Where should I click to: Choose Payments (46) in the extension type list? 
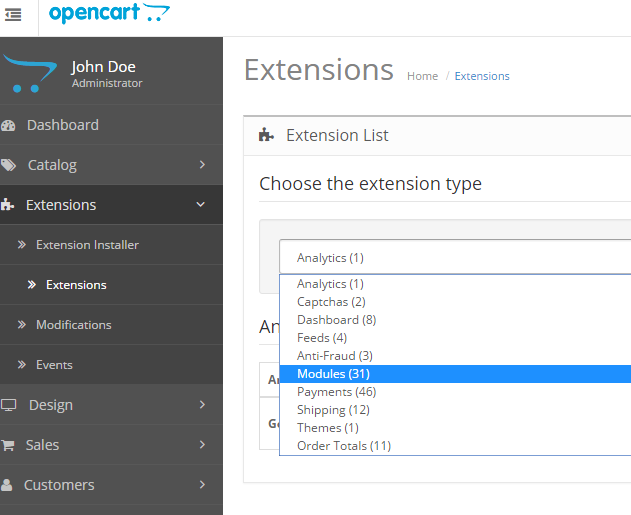tap(336, 392)
